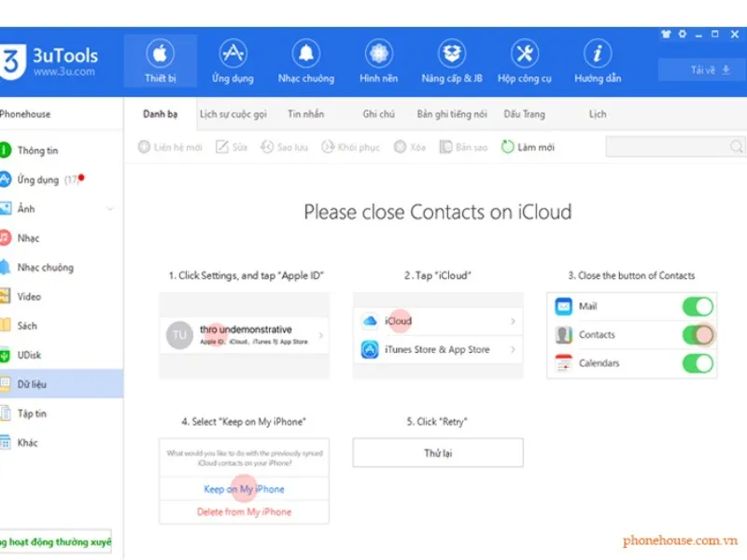Click the Sửa edit toolbar button
The height and width of the screenshot is (560, 747).
click(x=232, y=147)
